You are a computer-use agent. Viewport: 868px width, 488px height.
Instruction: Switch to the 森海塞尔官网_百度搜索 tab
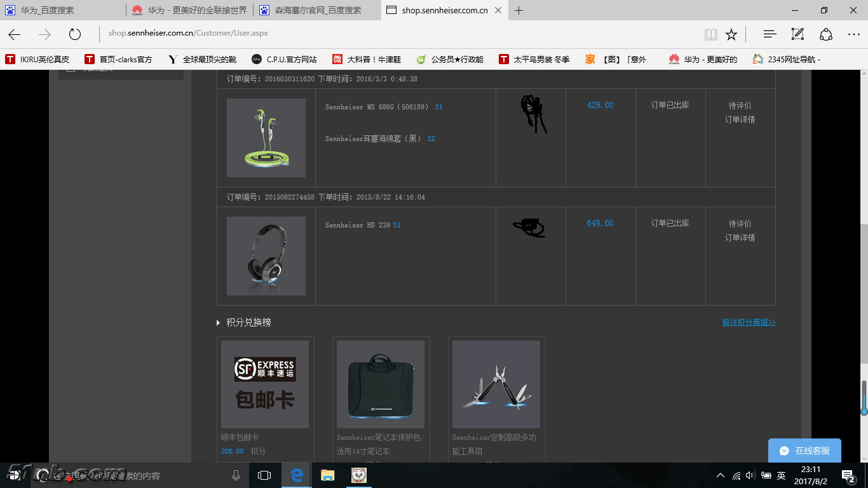click(318, 10)
